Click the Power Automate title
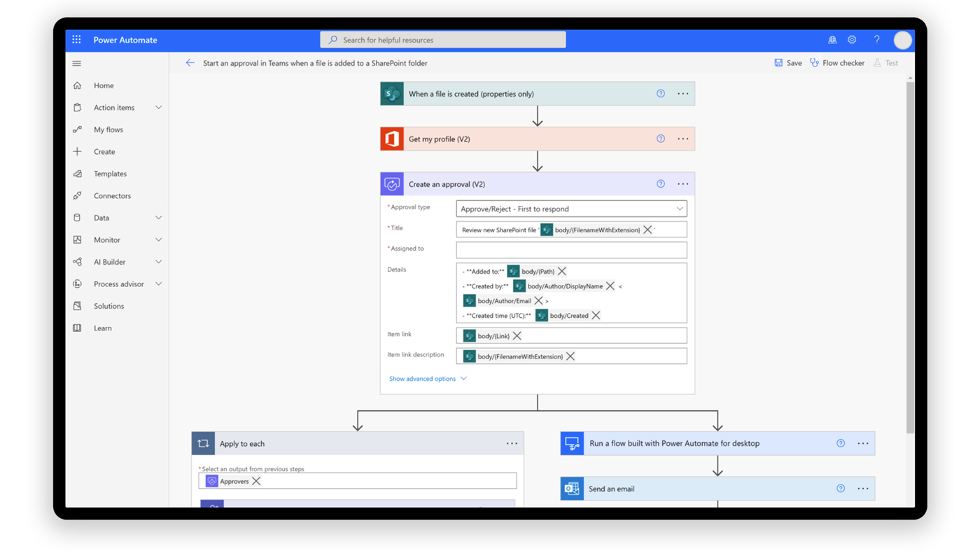 pyautogui.click(x=125, y=40)
